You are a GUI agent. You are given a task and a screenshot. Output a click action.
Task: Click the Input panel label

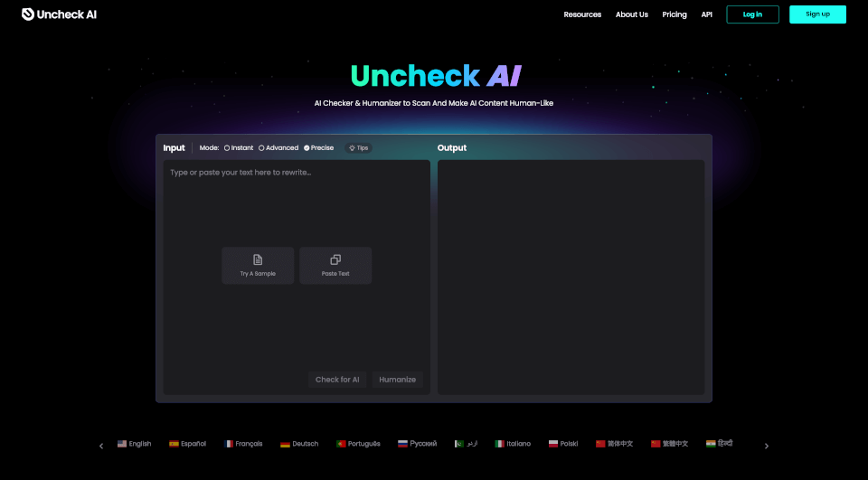pos(174,148)
